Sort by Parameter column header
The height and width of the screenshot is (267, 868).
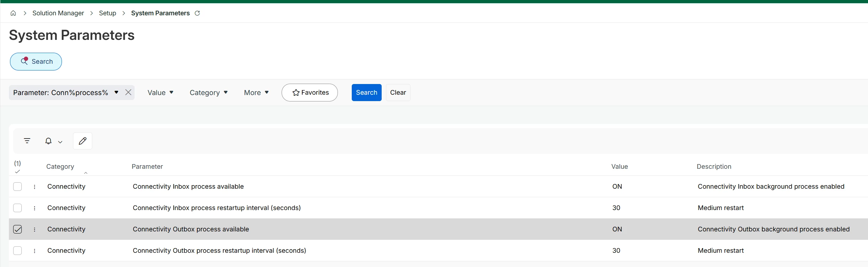click(147, 167)
